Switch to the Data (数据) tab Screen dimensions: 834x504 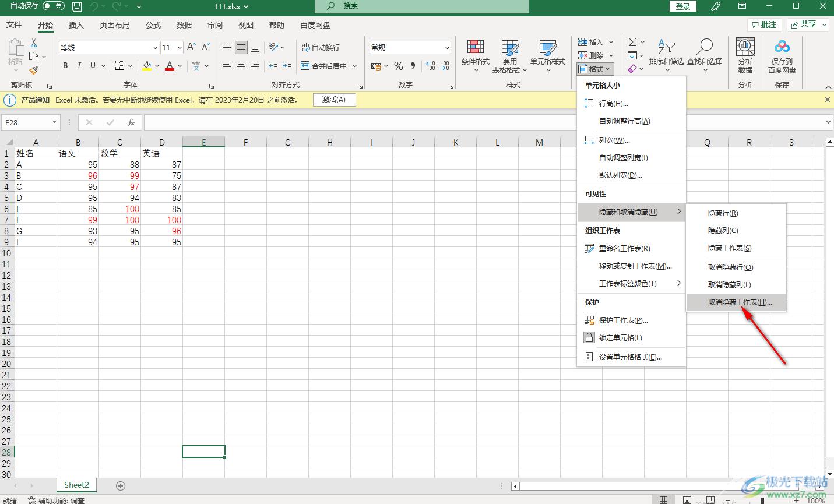[184, 25]
